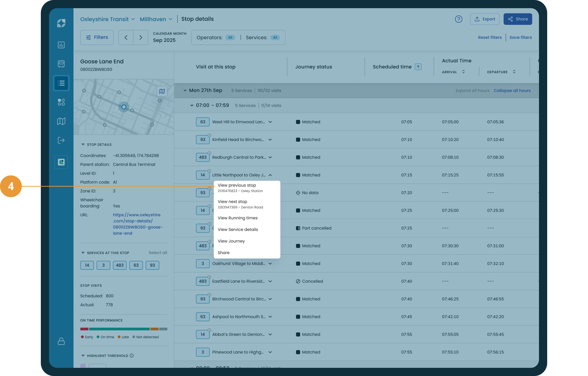Expand West Hill to Elmwood Lane row chevron
588x376 pixels.
[270, 122]
